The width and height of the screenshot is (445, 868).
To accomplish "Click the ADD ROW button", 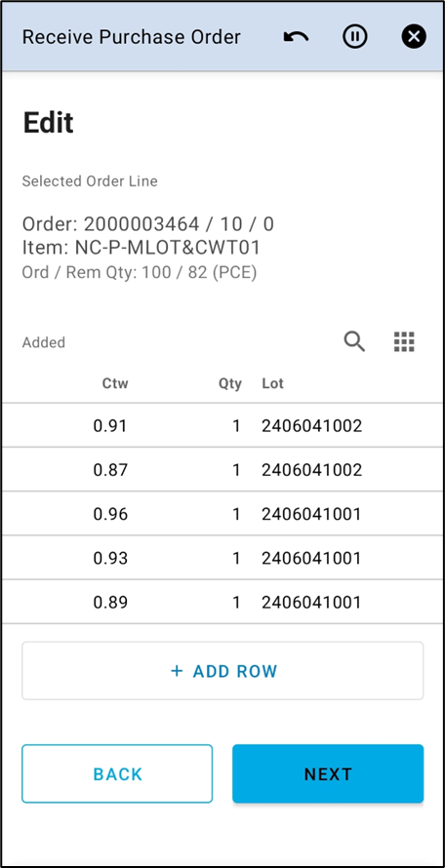I will tap(222, 671).
